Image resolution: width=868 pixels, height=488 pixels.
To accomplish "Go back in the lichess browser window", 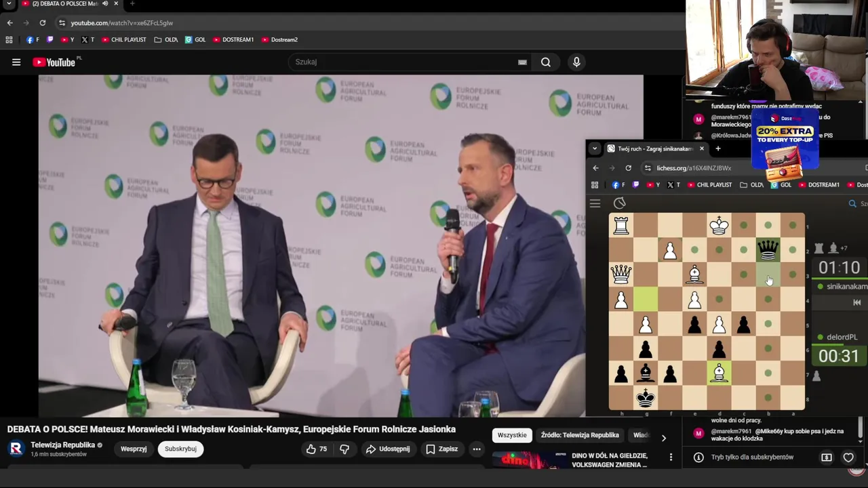I will coord(595,168).
